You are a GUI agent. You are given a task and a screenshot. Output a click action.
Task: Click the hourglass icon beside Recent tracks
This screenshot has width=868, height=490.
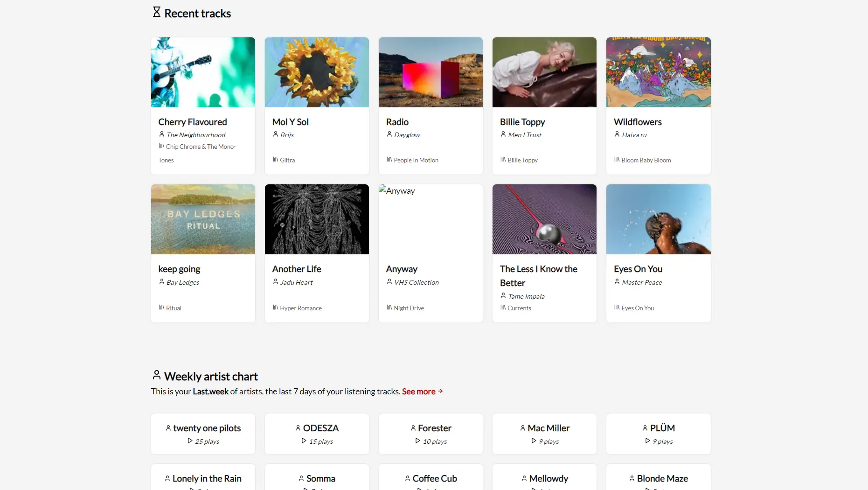pyautogui.click(x=157, y=12)
